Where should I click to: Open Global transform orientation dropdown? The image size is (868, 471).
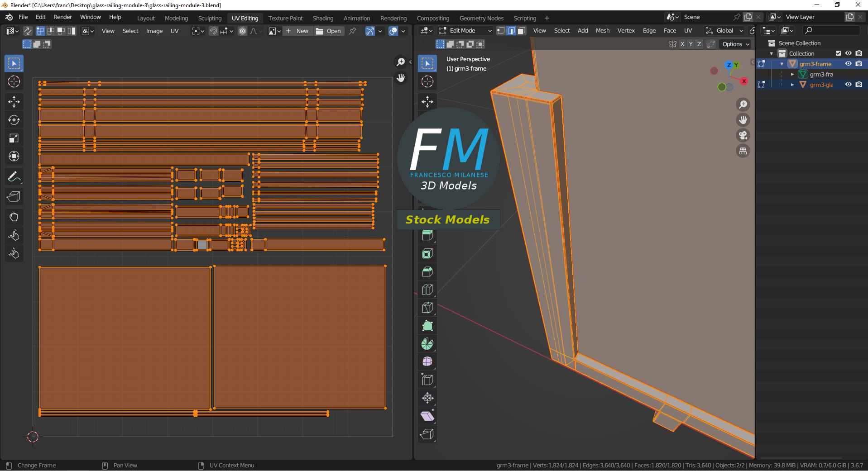(725, 31)
